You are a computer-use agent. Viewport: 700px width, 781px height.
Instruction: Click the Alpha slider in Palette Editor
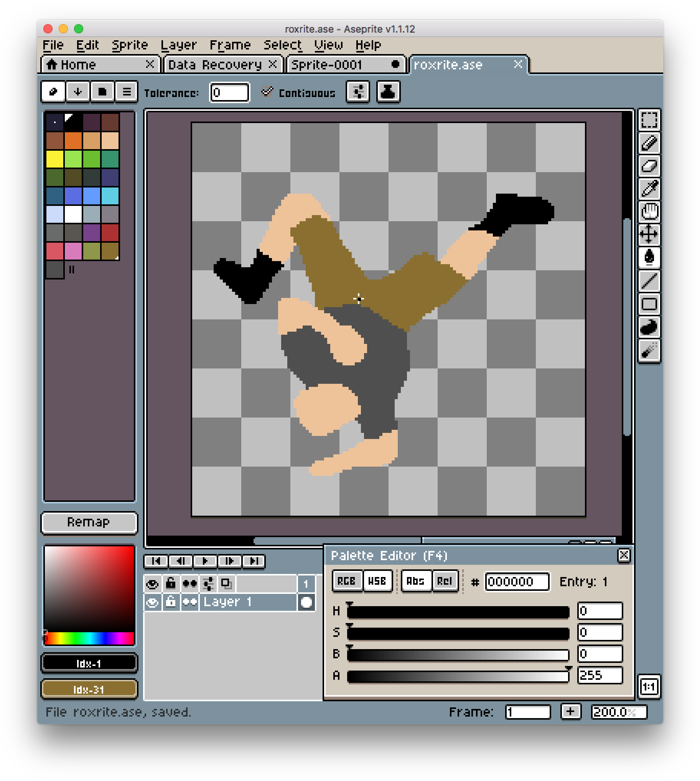[458, 676]
